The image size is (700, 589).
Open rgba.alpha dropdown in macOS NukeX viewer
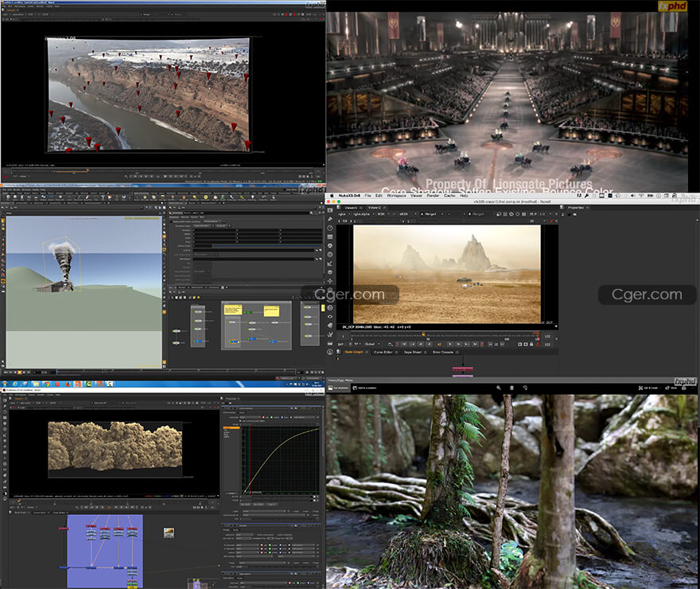click(x=363, y=214)
